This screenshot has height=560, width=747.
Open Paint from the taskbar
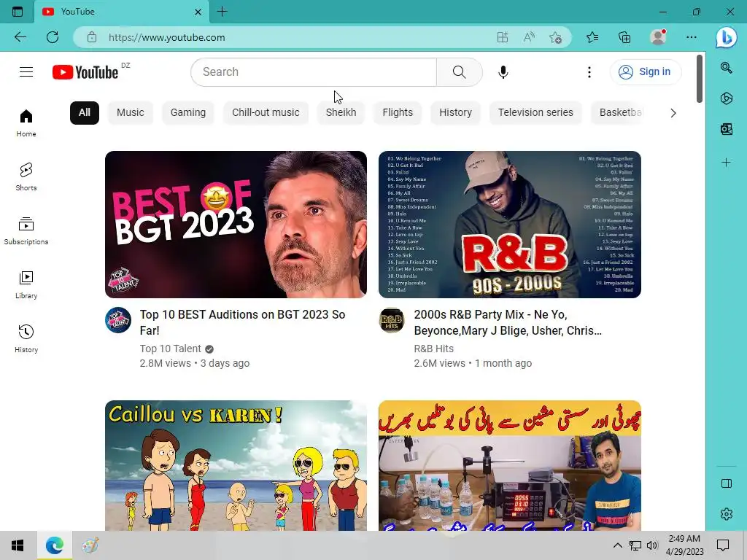[x=90, y=545]
